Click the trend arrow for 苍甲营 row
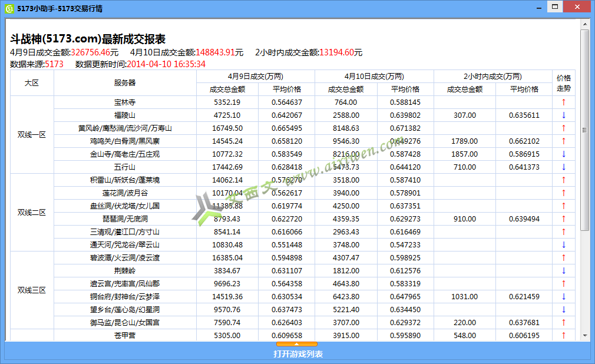This screenshot has width=595, height=364. coord(564,336)
